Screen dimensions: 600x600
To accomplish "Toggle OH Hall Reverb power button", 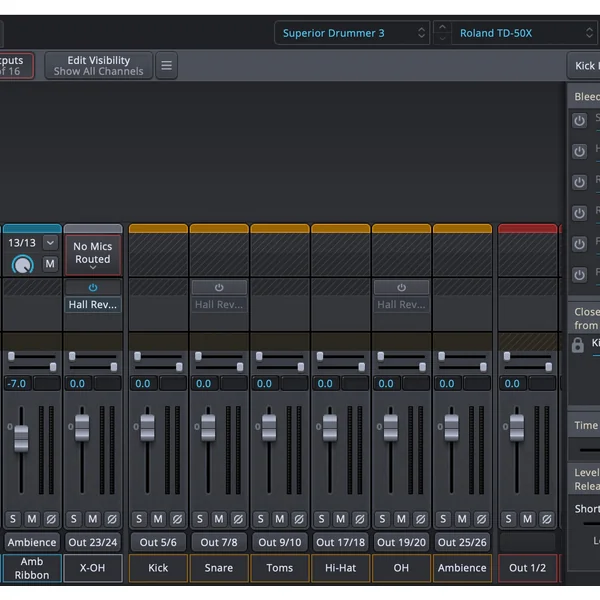I will [x=401, y=287].
